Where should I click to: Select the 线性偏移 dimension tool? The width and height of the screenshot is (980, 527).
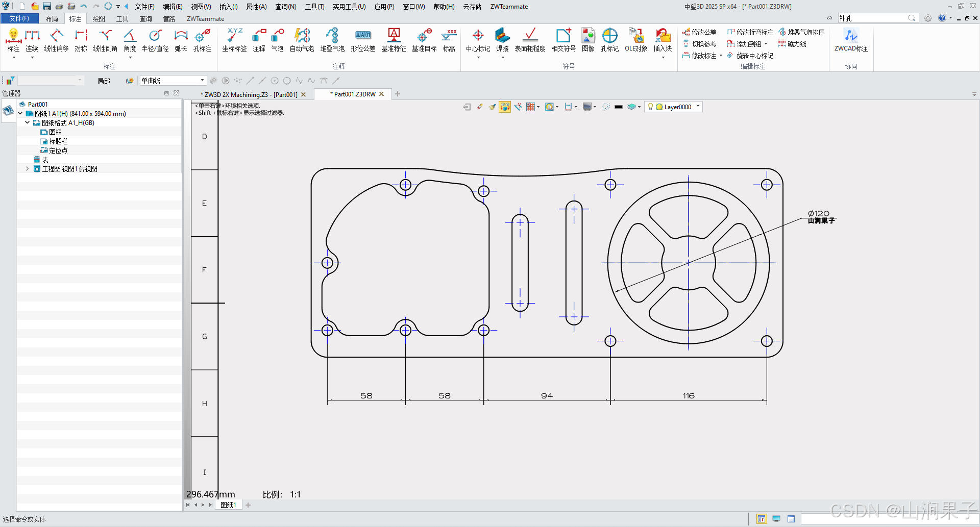pos(56,40)
